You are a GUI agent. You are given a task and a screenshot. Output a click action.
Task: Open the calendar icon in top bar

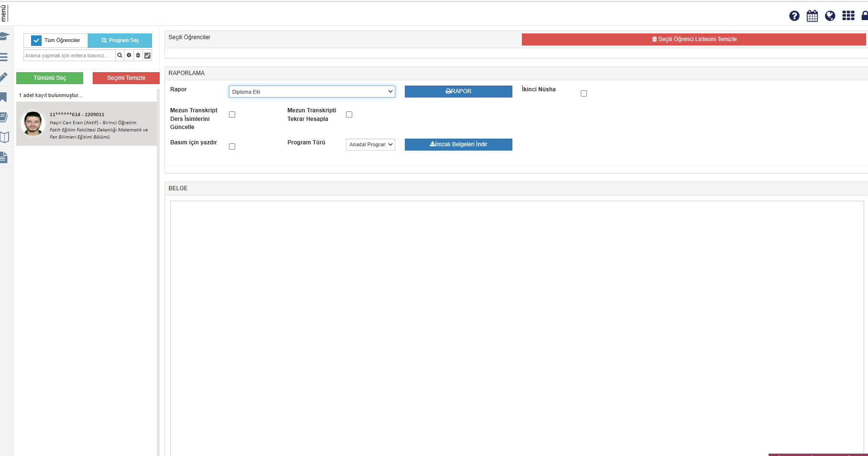812,16
